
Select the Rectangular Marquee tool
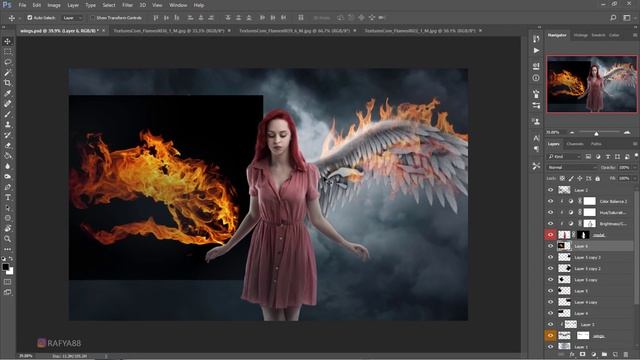tap(8, 52)
